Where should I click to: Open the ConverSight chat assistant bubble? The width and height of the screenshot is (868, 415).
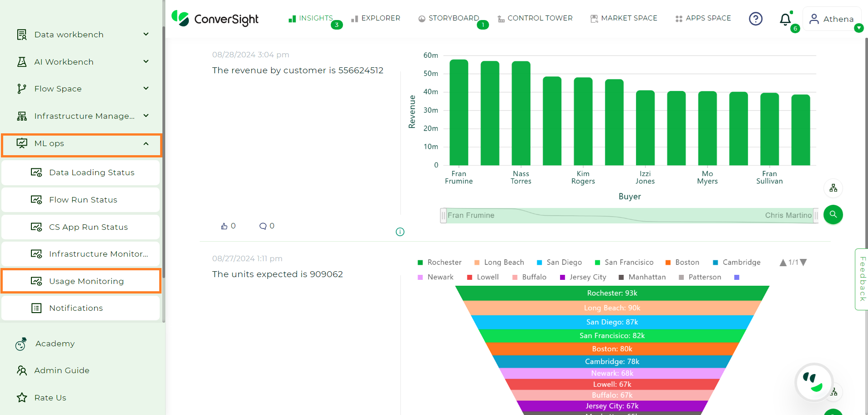click(813, 382)
